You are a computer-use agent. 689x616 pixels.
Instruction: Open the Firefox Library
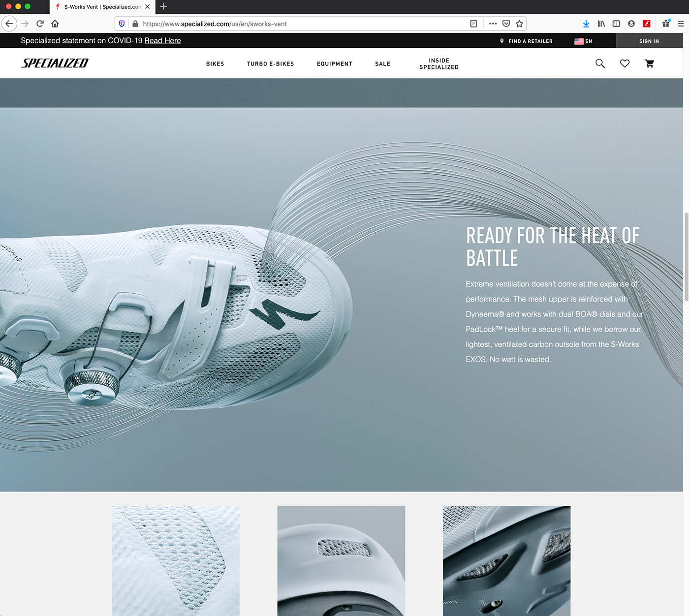[x=601, y=23]
